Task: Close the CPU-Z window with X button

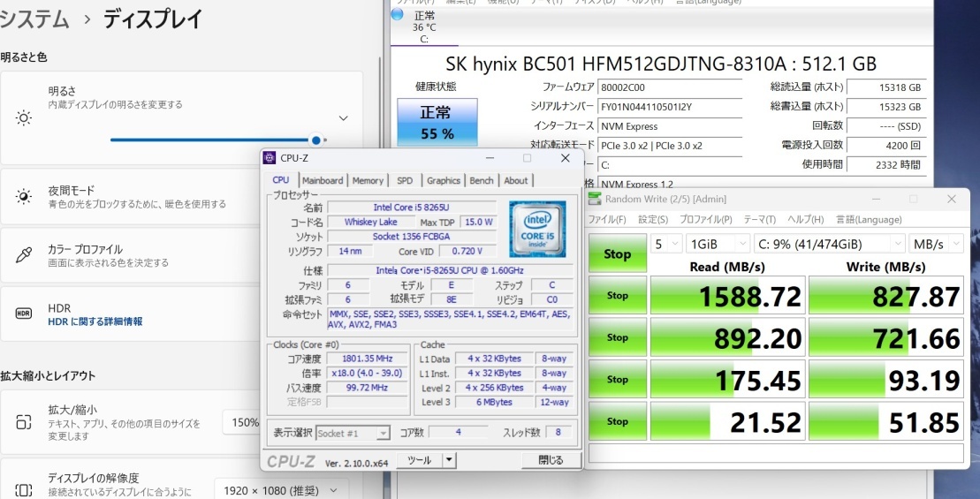Action: click(565, 158)
